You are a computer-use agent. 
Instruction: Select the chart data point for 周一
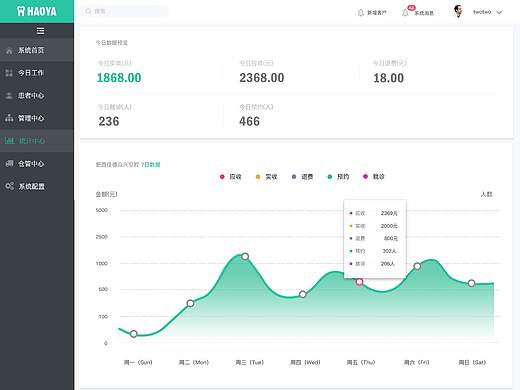coord(134,334)
